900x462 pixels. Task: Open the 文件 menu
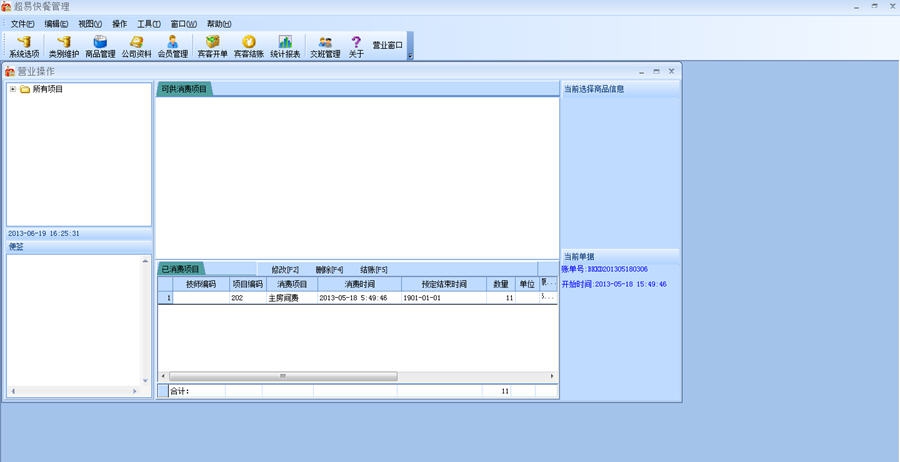22,24
